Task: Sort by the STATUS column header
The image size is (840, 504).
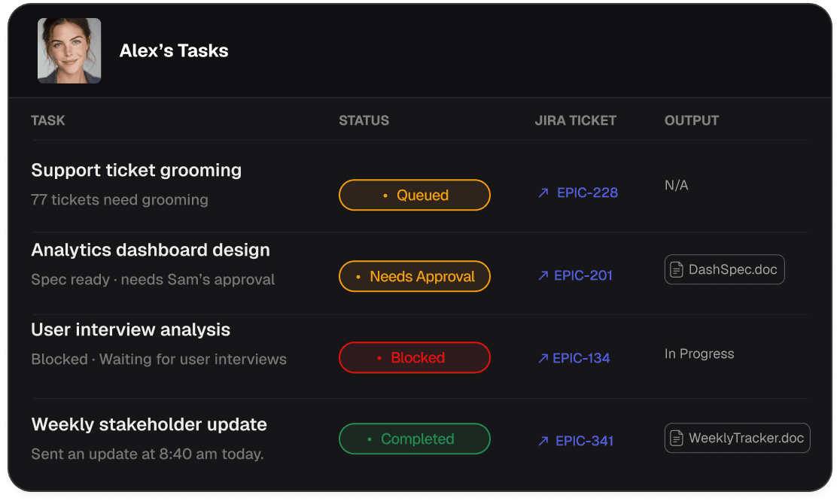Action: coord(364,120)
